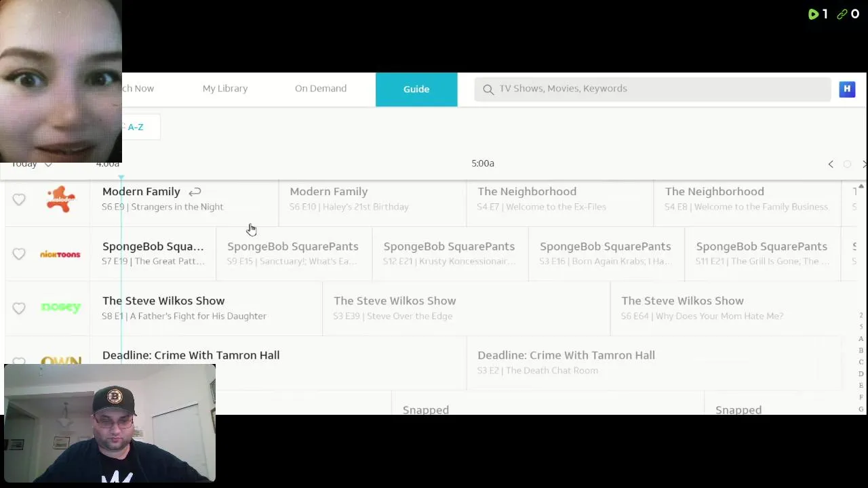Open SpongeBob S3 E16 Born Again Krabs listing
Screen dimensions: 868x488
606,253
